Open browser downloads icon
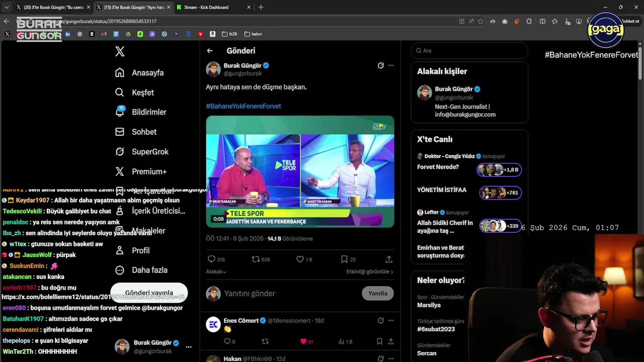644x362 pixels. pyautogui.click(x=568, y=21)
